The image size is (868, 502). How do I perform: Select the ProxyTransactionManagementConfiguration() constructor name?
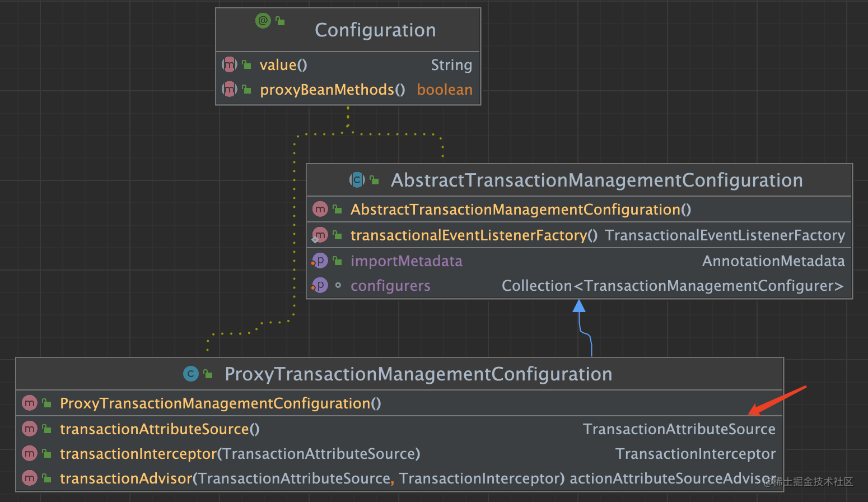pos(221,403)
